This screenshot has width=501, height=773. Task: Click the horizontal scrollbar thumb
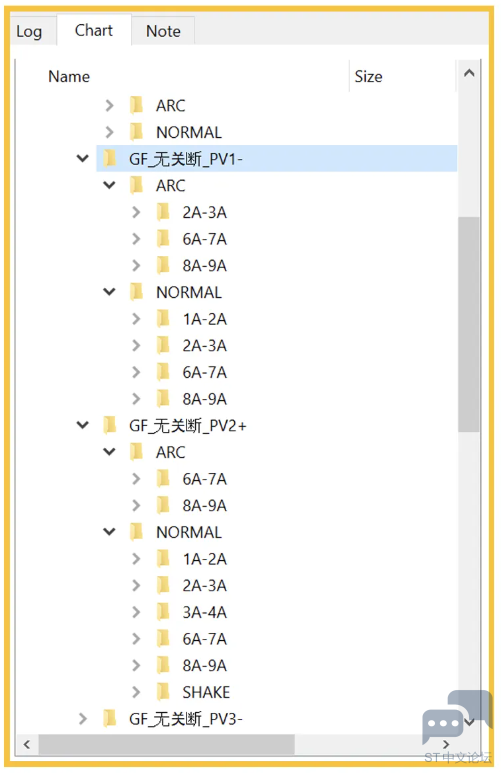click(x=167, y=744)
